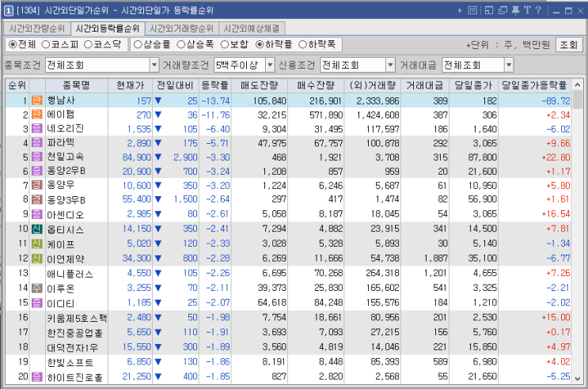Click the purple badge icon next to 하이트진로홀
588x389 pixels.
pos(36,376)
